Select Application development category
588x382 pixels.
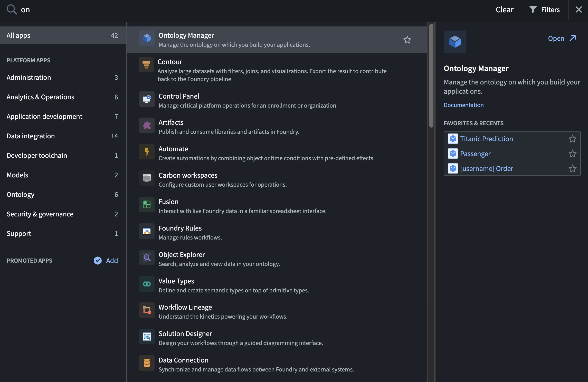[x=63, y=117]
